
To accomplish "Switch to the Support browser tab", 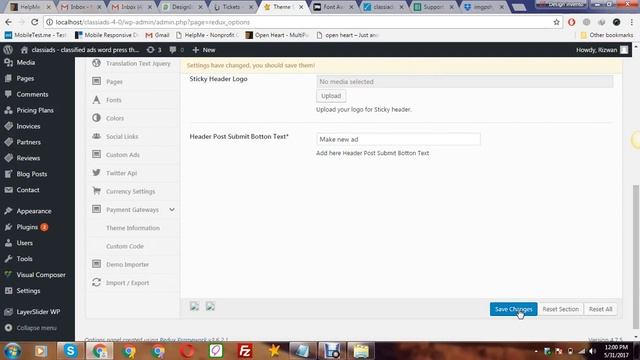I will coord(432,7).
